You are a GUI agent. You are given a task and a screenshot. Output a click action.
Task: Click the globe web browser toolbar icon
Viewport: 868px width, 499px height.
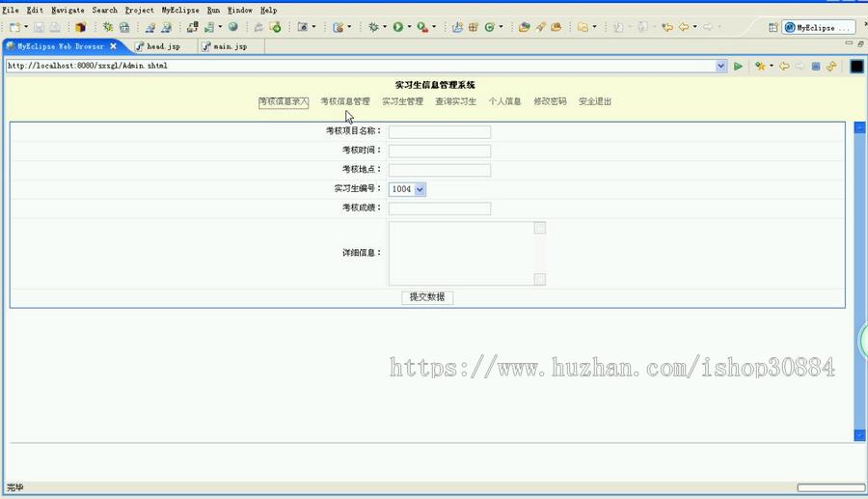click(x=233, y=27)
